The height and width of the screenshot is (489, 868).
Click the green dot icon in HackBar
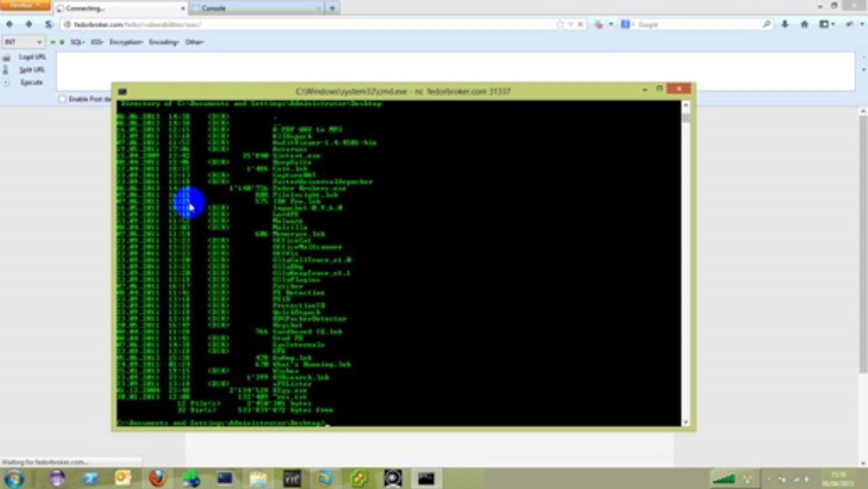(62, 42)
